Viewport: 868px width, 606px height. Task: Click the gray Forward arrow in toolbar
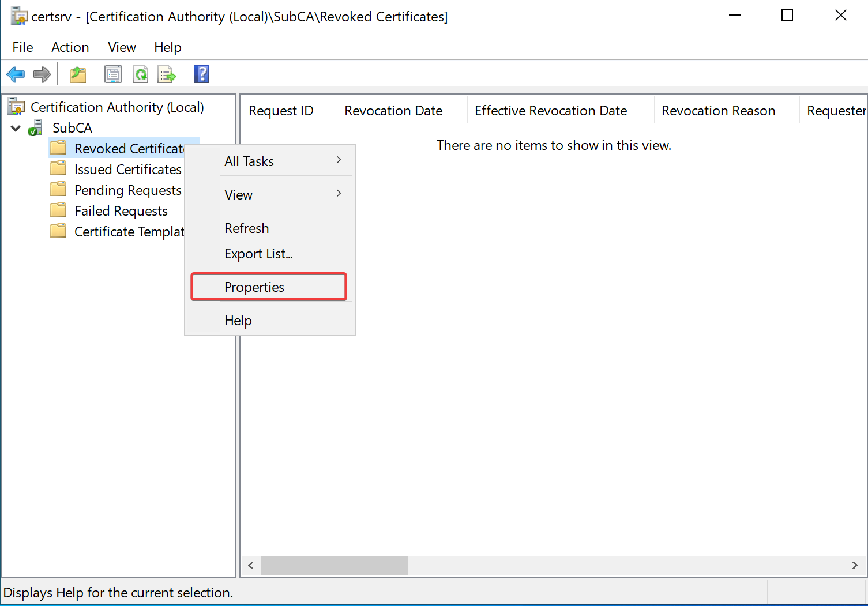tap(42, 74)
